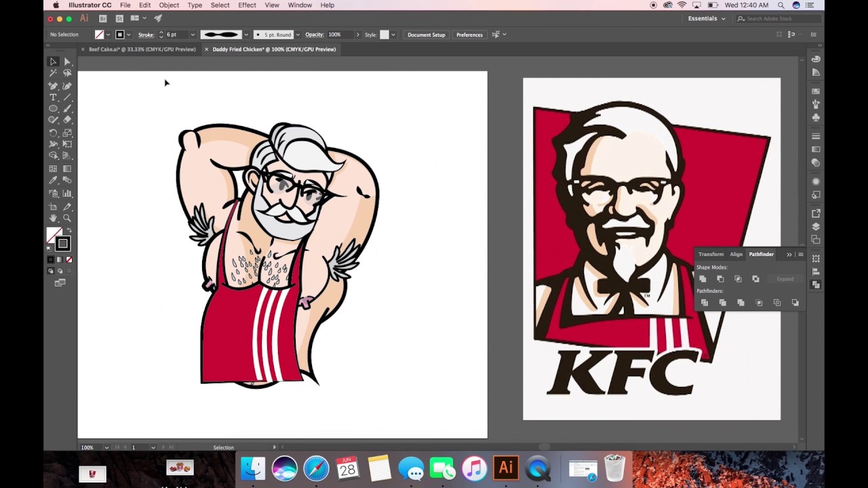
Task: Select the Eraser tool
Action: pyautogui.click(x=67, y=120)
